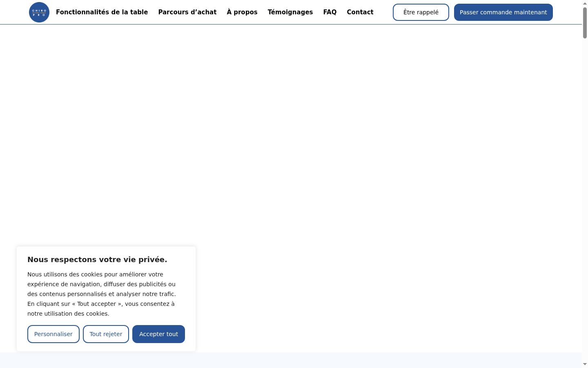Click the scrollbar down arrow

[x=585, y=364]
